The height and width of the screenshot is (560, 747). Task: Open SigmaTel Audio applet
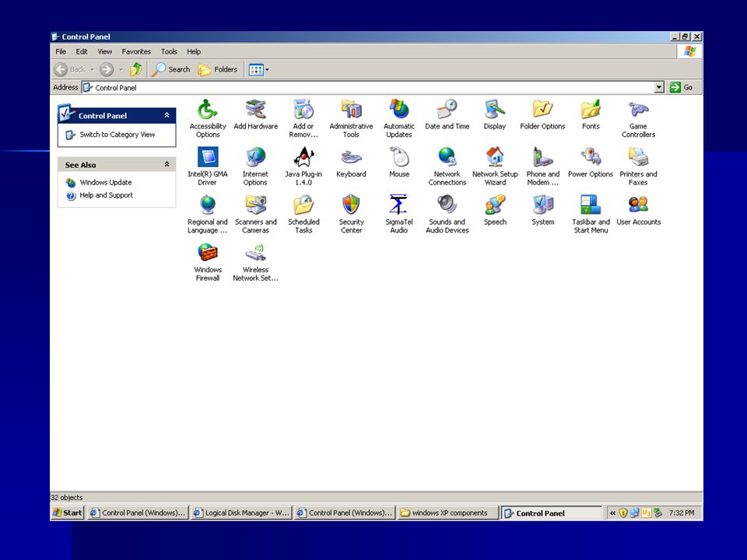click(x=399, y=214)
